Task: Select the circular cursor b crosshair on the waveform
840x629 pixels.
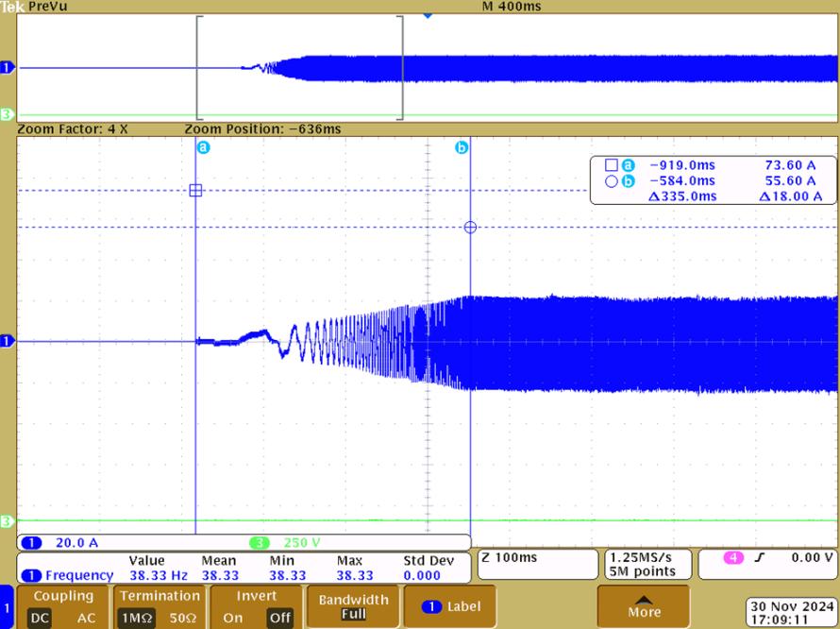Action: (x=471, y=227)
